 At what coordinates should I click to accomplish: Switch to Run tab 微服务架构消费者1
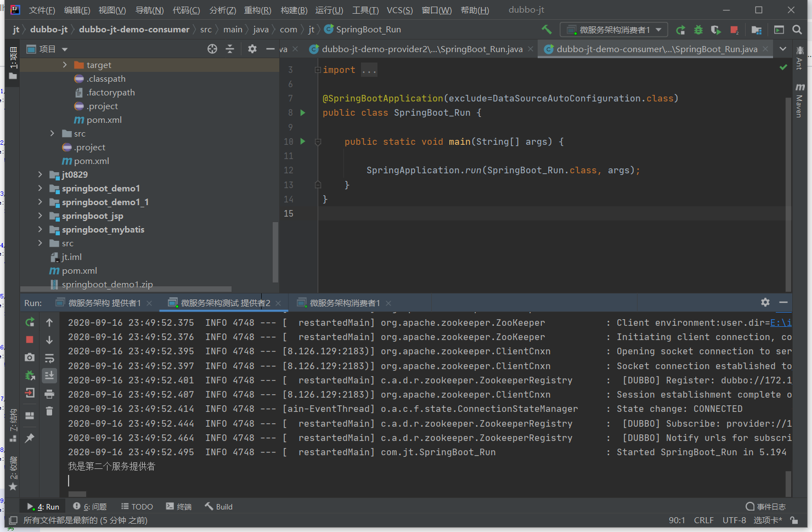[345, 303]
